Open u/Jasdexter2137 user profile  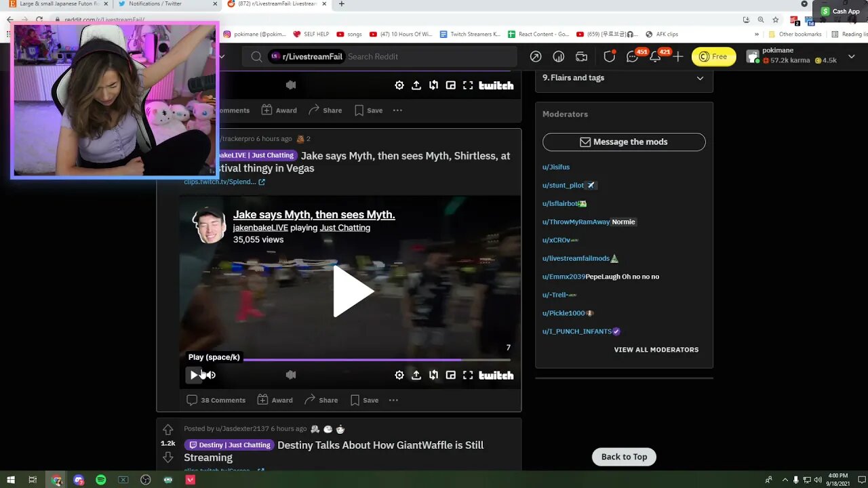[x=242, y=429]
